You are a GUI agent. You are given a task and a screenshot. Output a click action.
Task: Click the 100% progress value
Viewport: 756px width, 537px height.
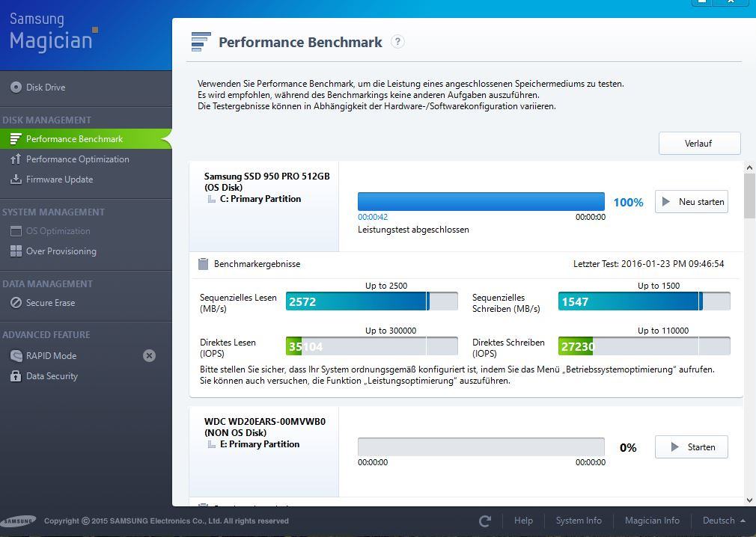(x=628, y=202)
